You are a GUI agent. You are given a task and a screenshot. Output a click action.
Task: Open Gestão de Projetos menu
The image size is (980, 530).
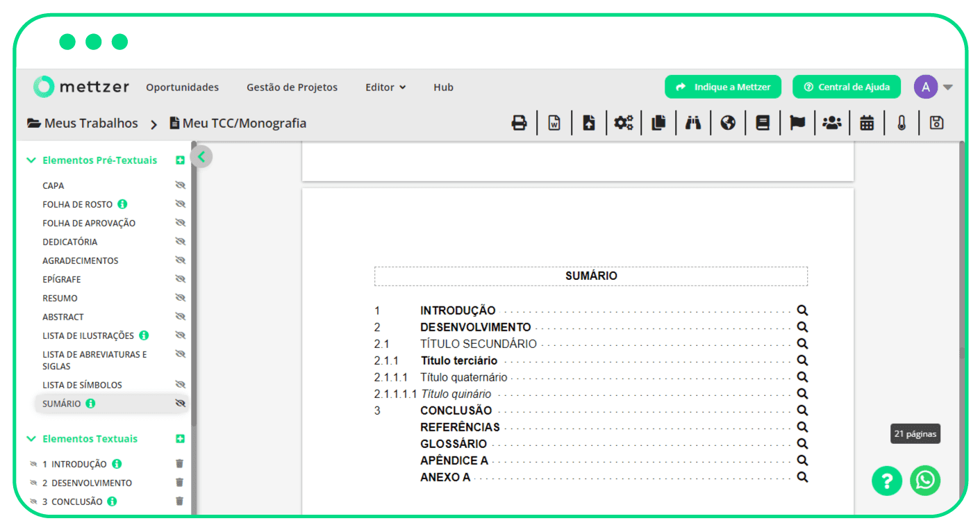pos(292,88)
